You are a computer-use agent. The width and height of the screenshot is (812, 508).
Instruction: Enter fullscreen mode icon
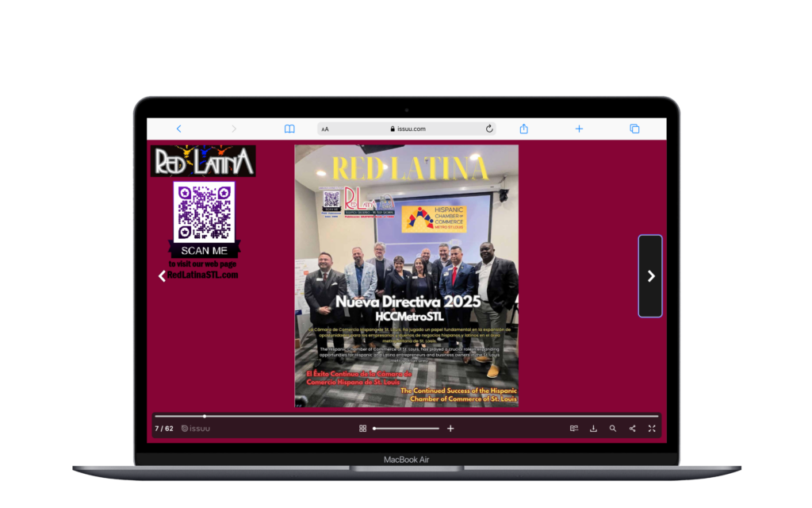click(652, 429)
